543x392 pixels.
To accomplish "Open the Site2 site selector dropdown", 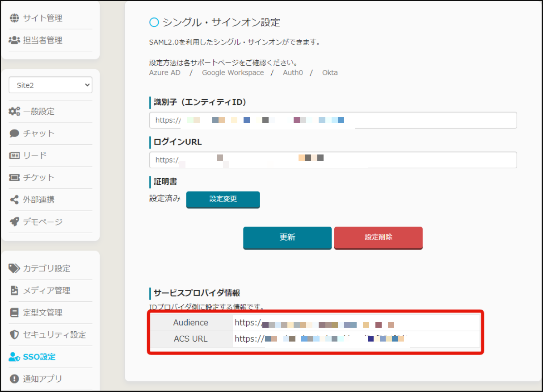I will pyautogui.click(x=51, y=85).
